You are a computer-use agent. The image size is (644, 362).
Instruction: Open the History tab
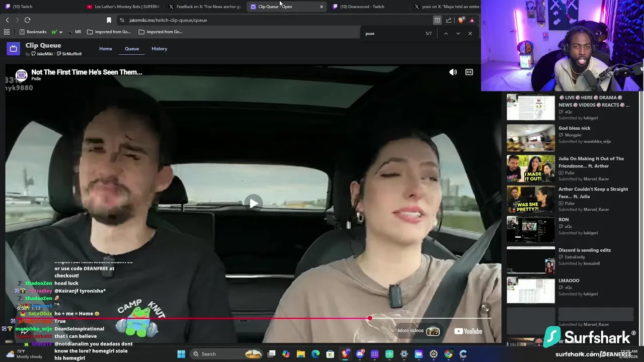(159, 49)
